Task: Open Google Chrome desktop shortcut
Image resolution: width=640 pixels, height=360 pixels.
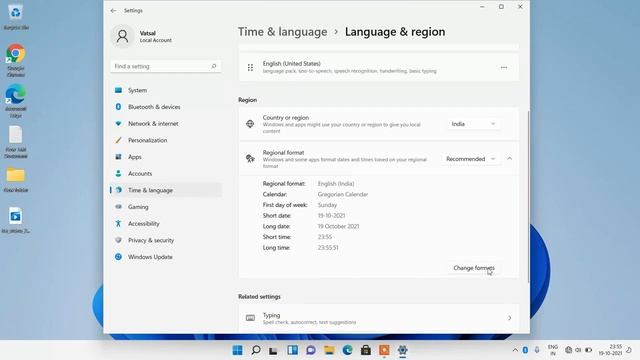Action: tap(16, 60)
